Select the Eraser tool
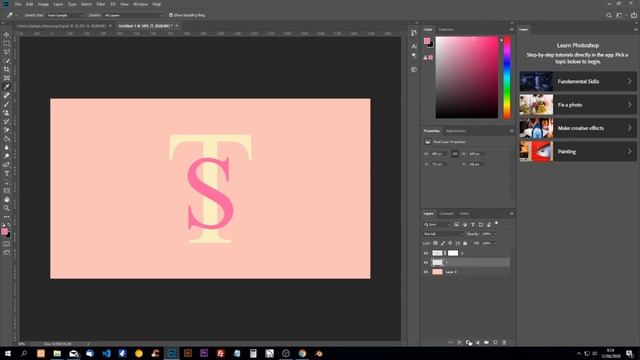 [7, 130]
